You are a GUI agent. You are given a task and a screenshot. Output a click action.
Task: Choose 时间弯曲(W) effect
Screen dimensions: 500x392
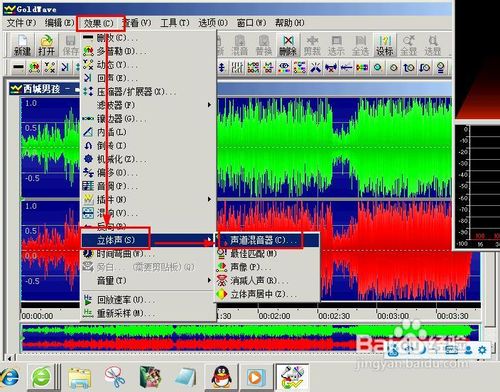coord(148,254)
